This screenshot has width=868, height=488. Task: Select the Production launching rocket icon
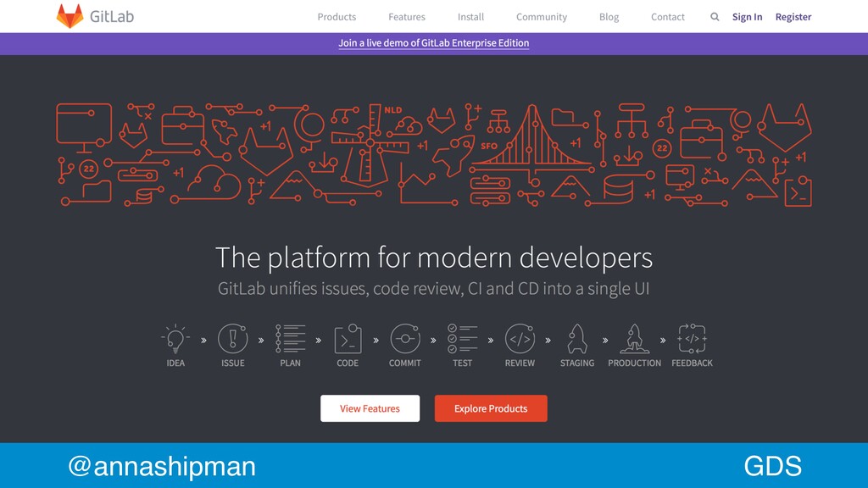pos(634,339)
